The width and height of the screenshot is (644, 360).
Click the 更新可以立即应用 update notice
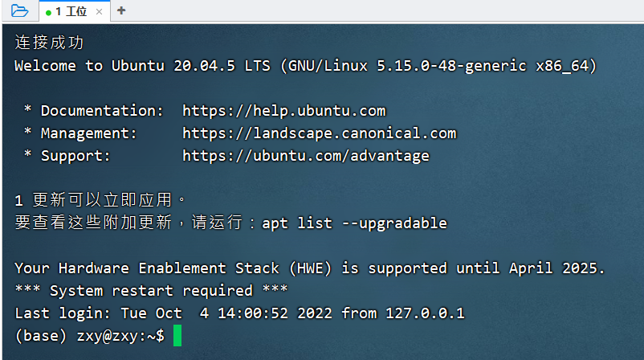tap(100, 200)
